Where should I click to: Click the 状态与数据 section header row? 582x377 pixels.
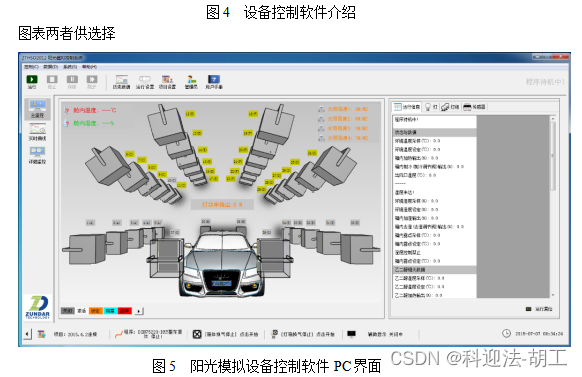point(434,132)
